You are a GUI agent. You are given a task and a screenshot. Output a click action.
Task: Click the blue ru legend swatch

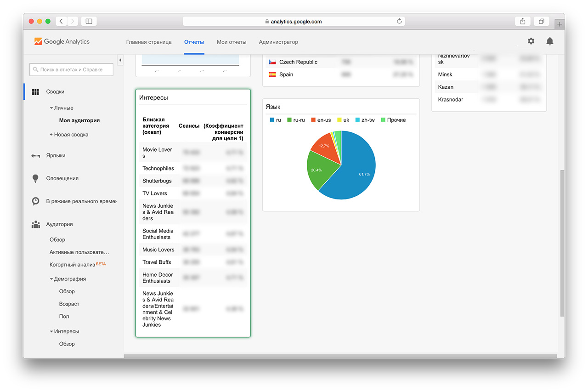272,120
